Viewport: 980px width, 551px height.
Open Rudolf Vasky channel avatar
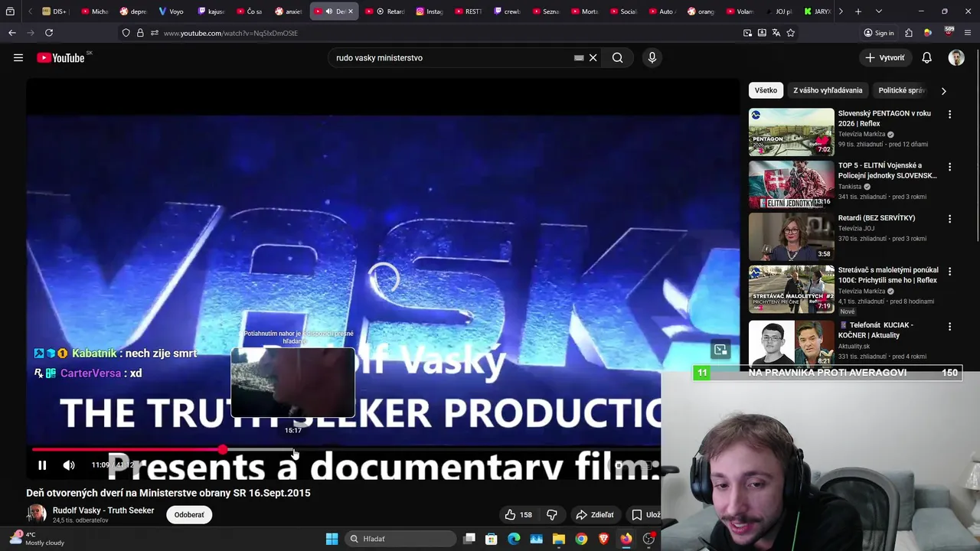point(36,514)
